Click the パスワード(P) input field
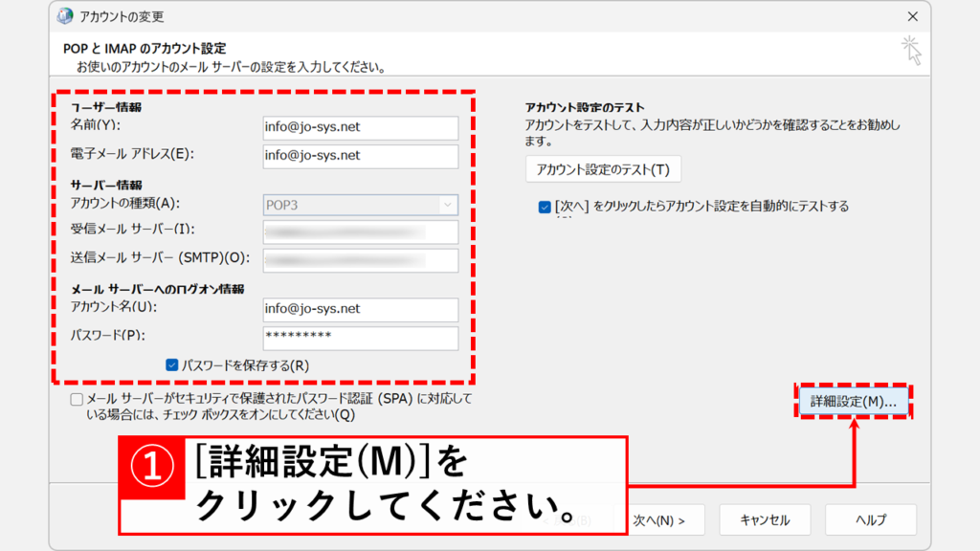The image size is (980, 551). [361, 338]
